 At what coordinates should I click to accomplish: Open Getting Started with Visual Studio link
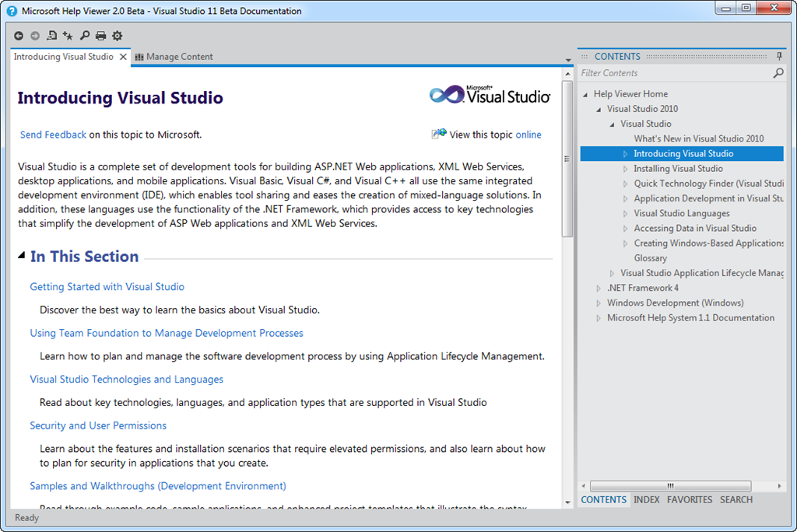(107, 286)
